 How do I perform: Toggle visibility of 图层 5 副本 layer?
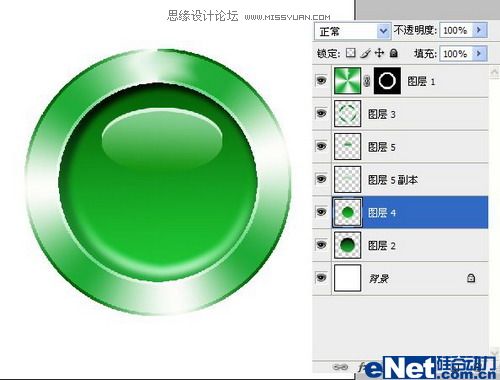(321, 179)
